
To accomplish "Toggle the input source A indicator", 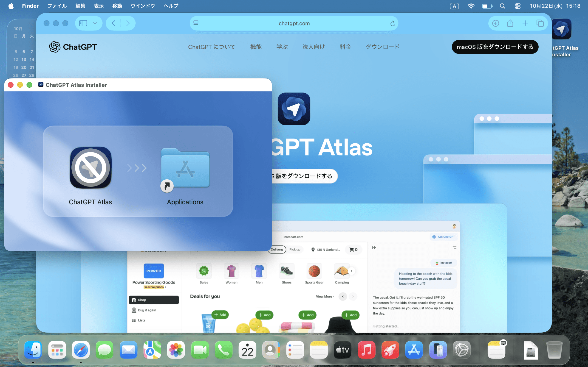I will [454, 6].
